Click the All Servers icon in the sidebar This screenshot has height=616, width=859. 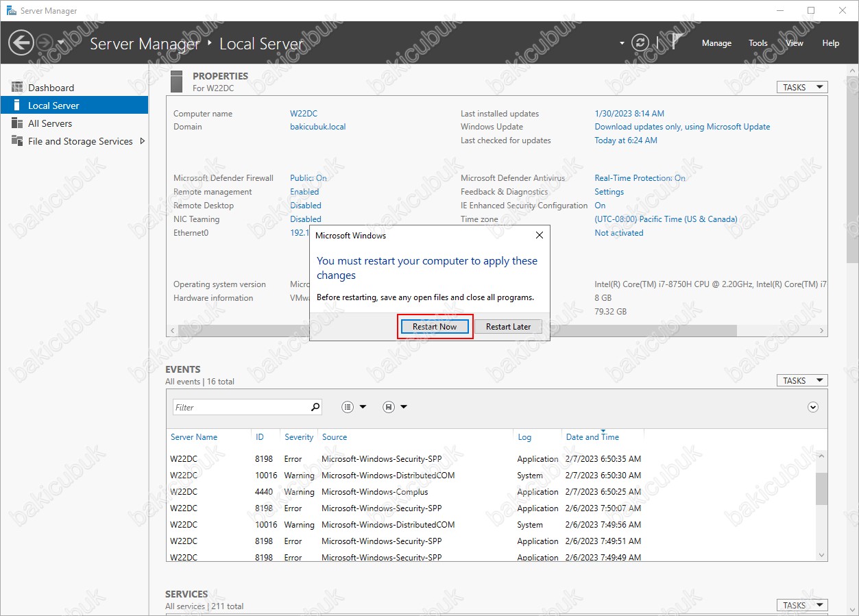pyautogui.click(x=17, y=123)
